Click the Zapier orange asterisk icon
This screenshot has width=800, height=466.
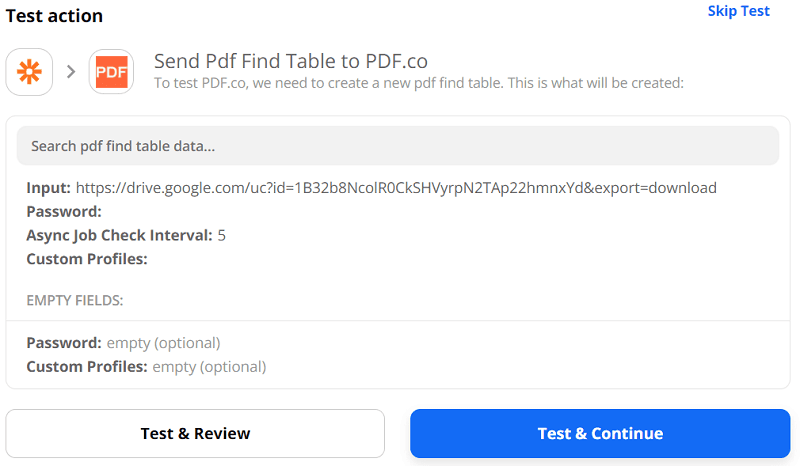pyautogui.click(x=29, y=72)
